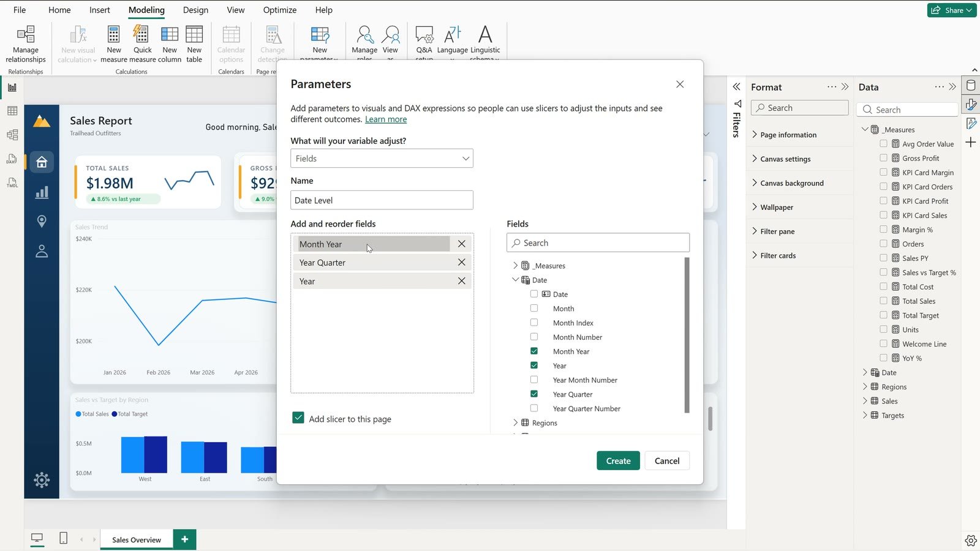Open the File menu
This screenshot has width=980, height=551.
[x=20, y=10]
